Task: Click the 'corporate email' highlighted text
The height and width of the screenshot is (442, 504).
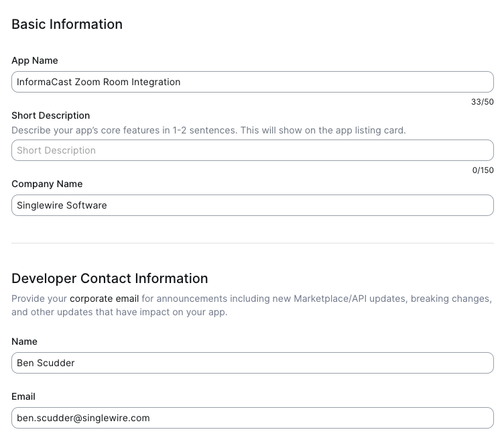Action: coord(104,299)
